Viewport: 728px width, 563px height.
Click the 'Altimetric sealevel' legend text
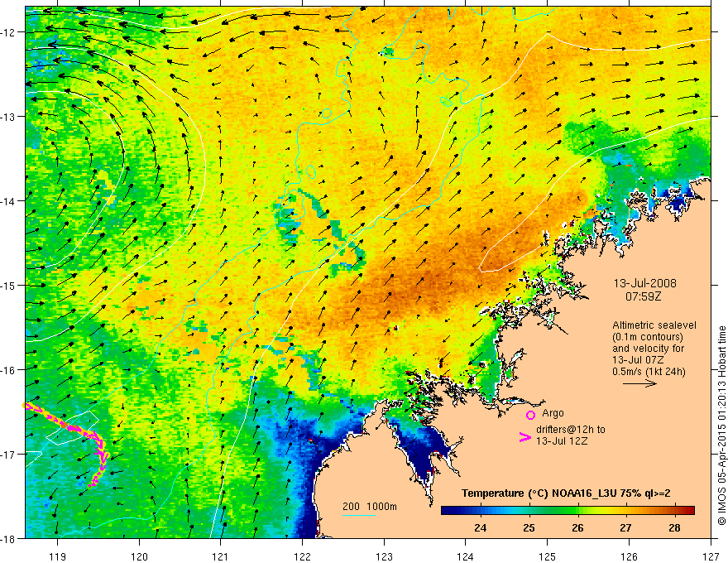tap(654, 325)
